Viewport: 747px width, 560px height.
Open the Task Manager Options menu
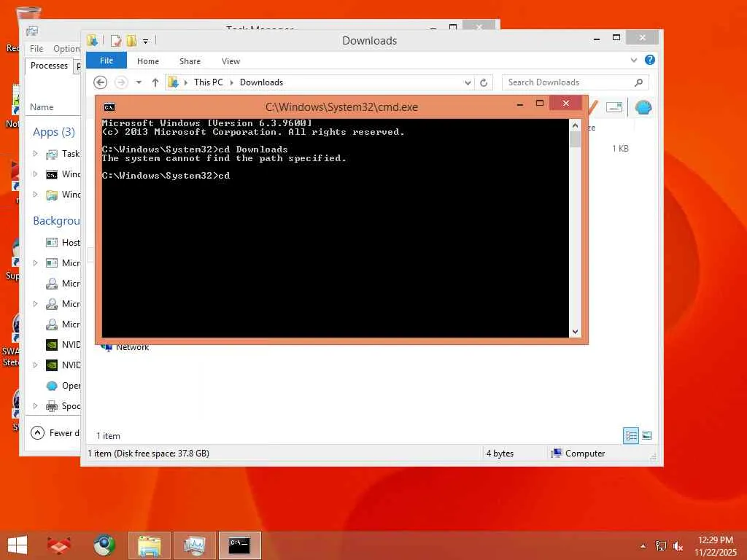pos(66,49)
